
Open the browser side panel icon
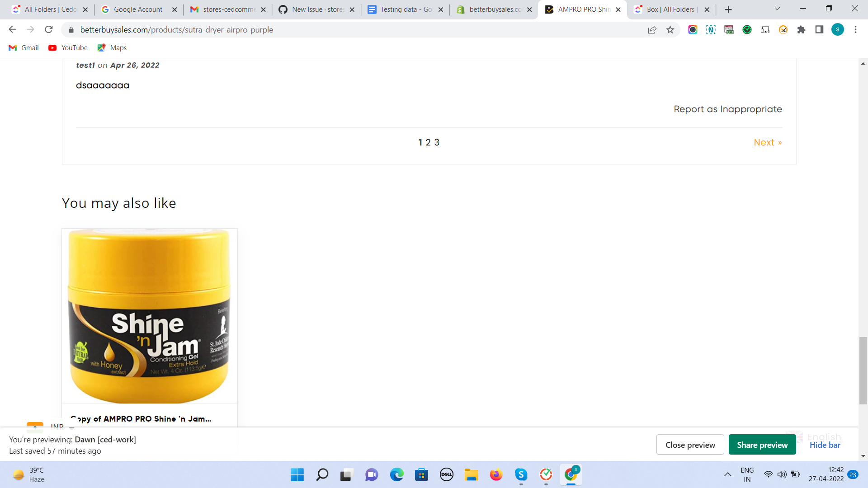click(819, 30)
